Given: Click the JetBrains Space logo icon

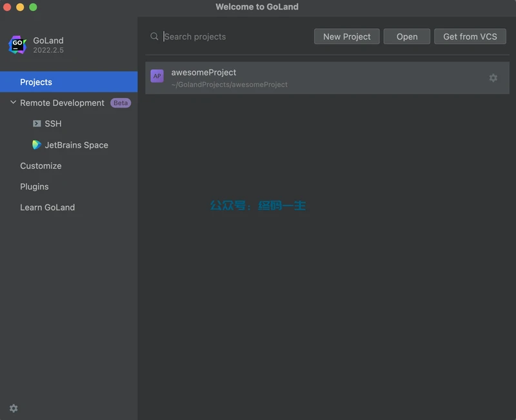Looking at the screenshot, I should tap(37, 145).
